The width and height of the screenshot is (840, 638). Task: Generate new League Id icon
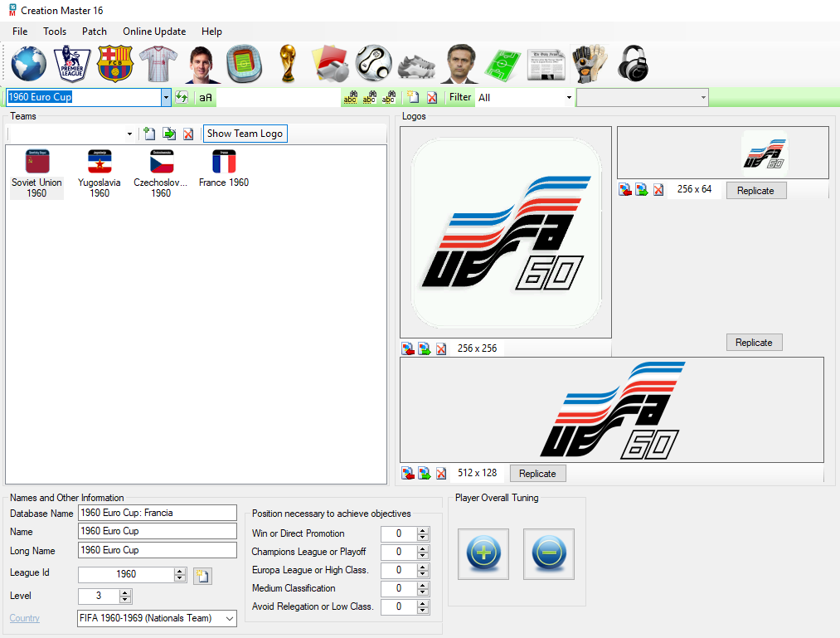202,576
